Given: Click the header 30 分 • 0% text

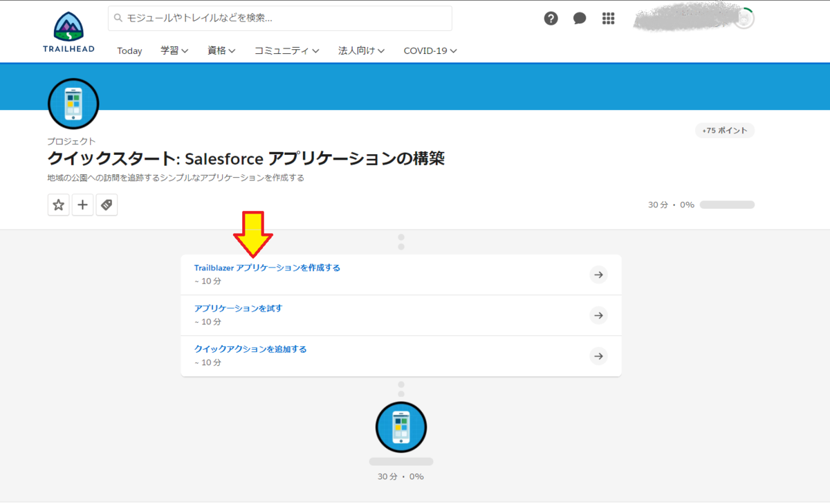Looking at the screenshot, I should [x=671, y=205].
